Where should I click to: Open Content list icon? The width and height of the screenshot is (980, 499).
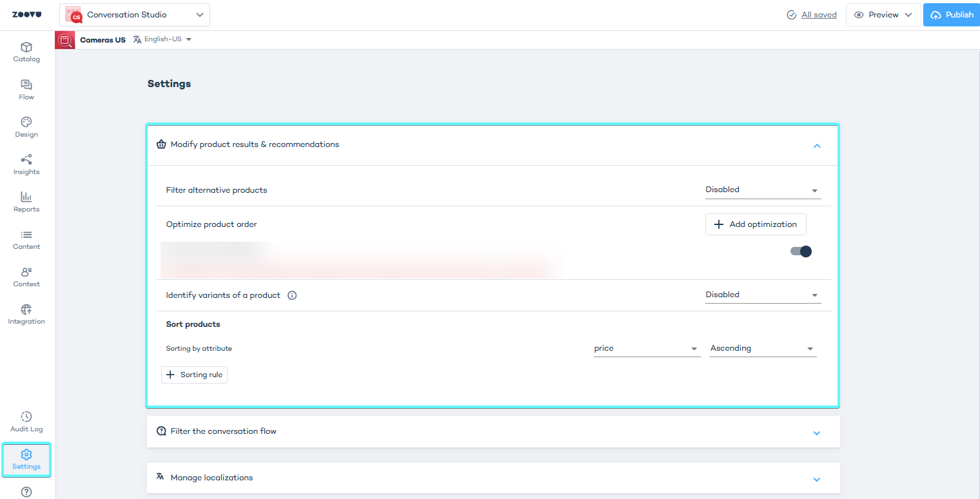26,240
